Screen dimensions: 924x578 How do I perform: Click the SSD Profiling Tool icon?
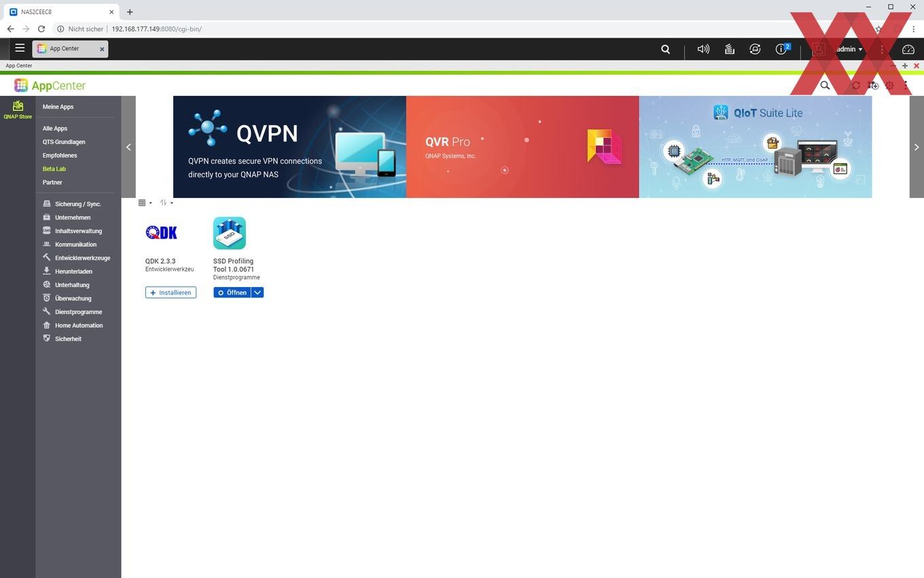(230, 233)
